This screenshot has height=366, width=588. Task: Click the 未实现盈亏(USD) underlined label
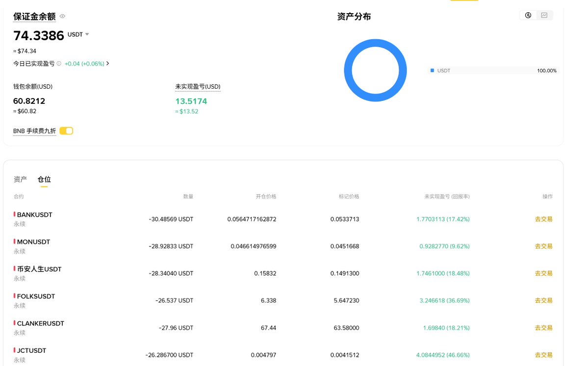pyautogui.click(x=198, y=87)
